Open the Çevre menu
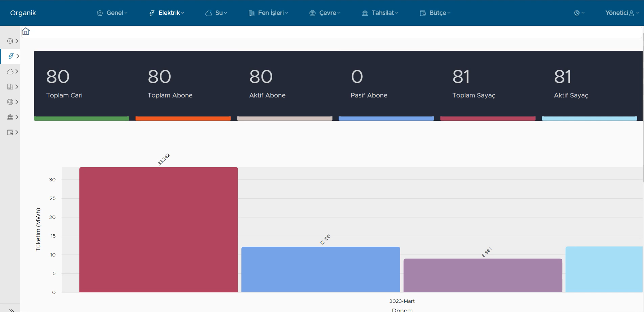This screenshot has height=312, width=644. [325, 13]
